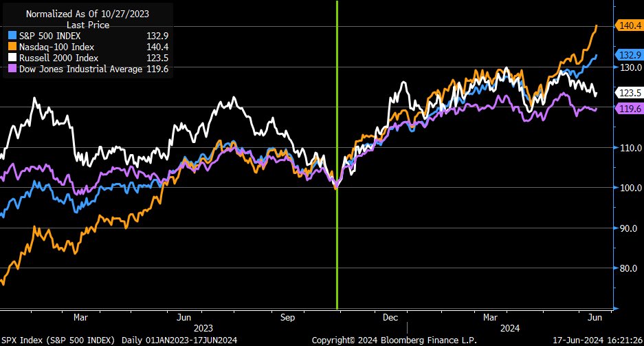This screenshot has width=644, height=346.
Task: Click the purple Dow Jones legend swatch
Action: (x=12, y=69)
